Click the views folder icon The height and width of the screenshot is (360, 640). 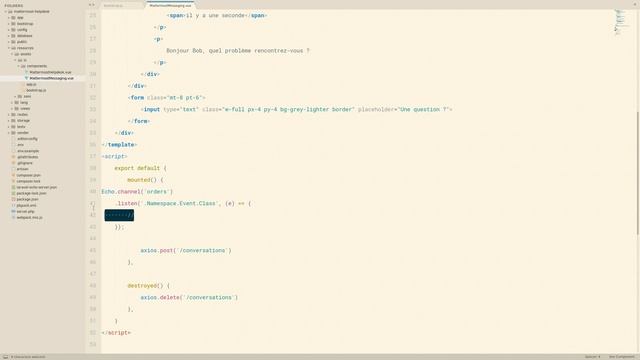click(17, 109)
